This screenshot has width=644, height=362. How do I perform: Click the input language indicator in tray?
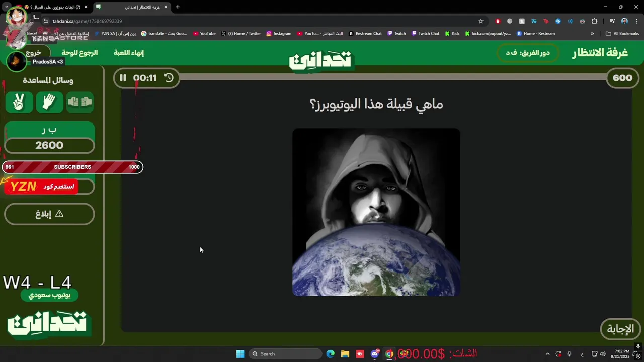[582, 354]
